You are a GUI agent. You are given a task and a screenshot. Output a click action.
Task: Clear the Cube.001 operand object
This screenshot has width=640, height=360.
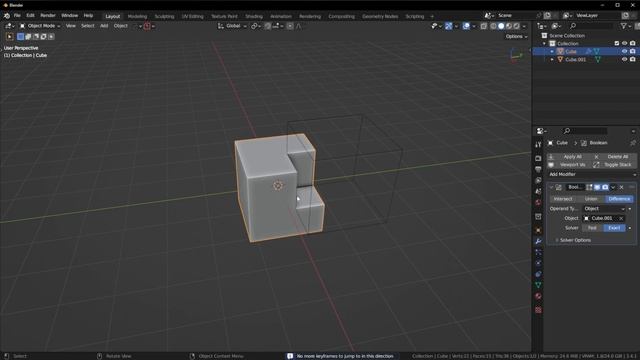point(621,218)
